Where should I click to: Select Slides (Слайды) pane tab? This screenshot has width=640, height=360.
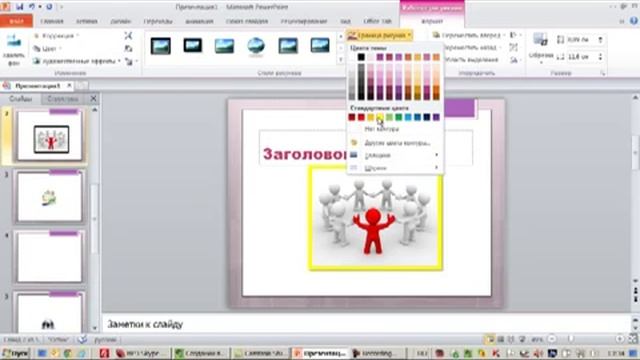click(20, 99)
